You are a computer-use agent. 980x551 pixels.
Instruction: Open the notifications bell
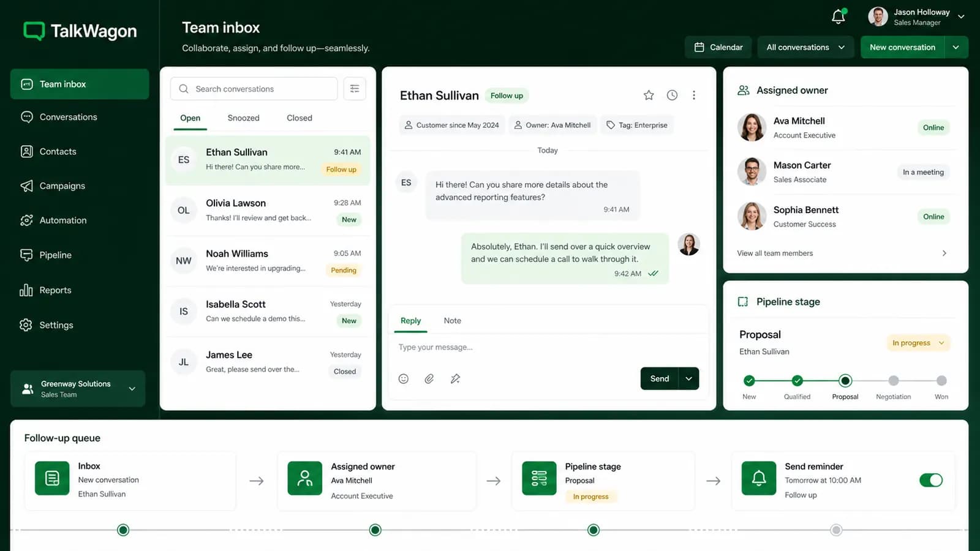click(839, 17)
